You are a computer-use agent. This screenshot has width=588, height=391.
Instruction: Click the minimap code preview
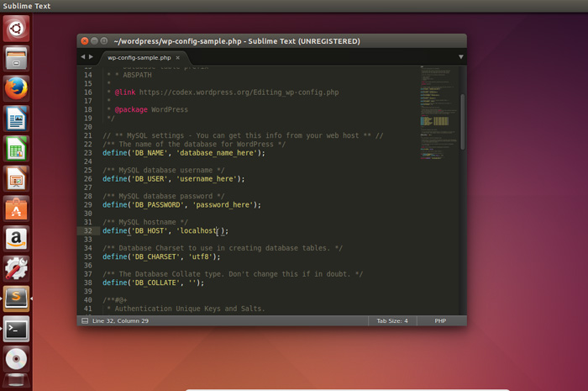438,113
